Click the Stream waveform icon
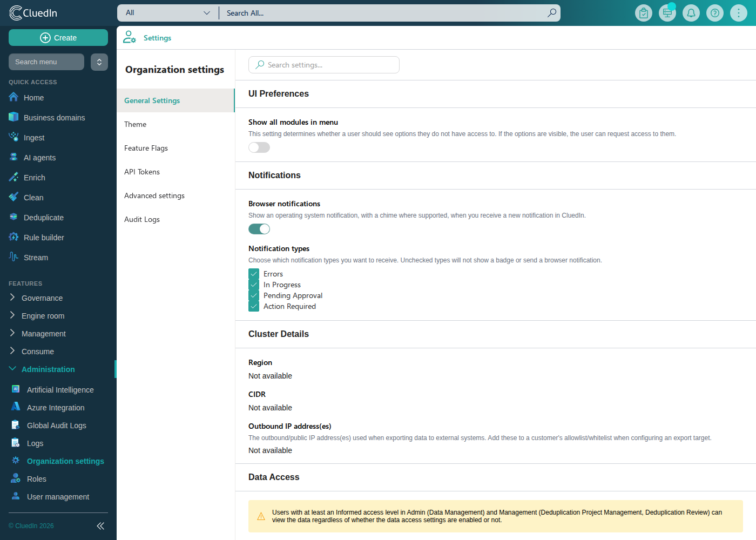The image size is (756, 540). pyautogui.click(x=13, y=257)
